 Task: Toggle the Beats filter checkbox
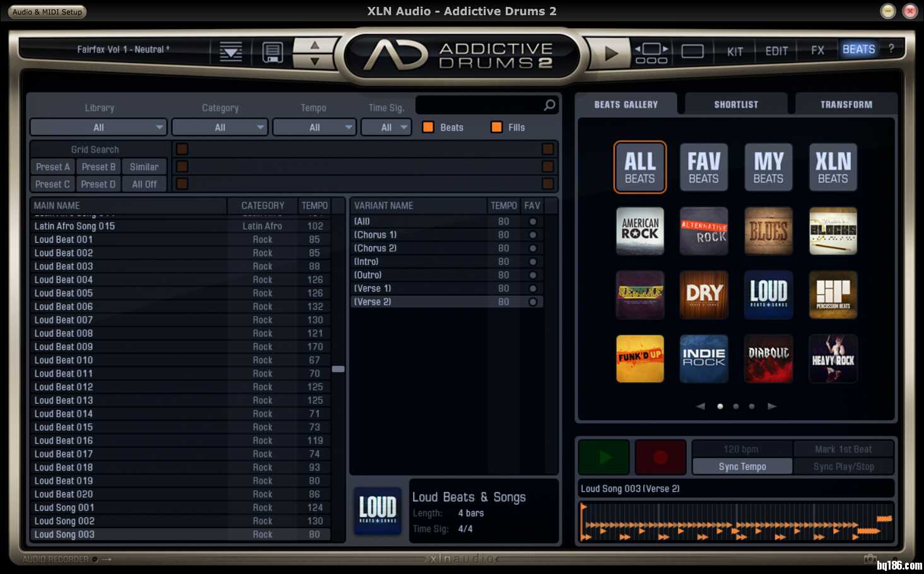(x=428, y=127)
